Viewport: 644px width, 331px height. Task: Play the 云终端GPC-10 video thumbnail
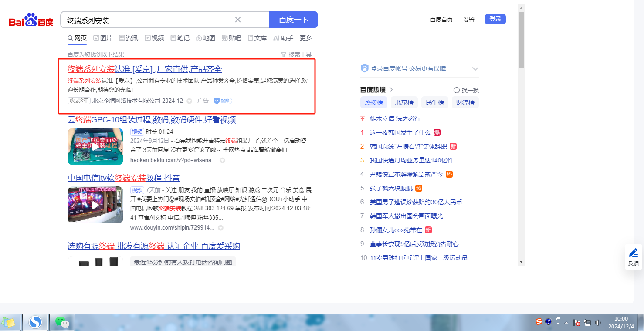[95, 146]
